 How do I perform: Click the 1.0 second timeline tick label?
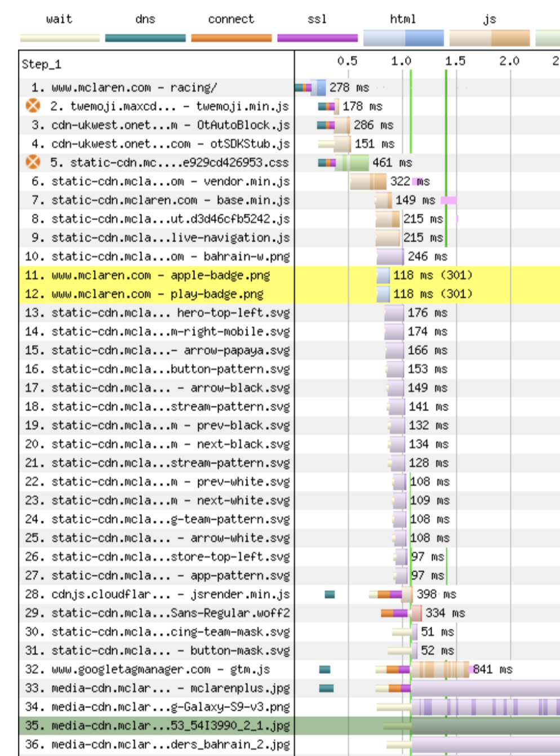(x=401, y=61)
